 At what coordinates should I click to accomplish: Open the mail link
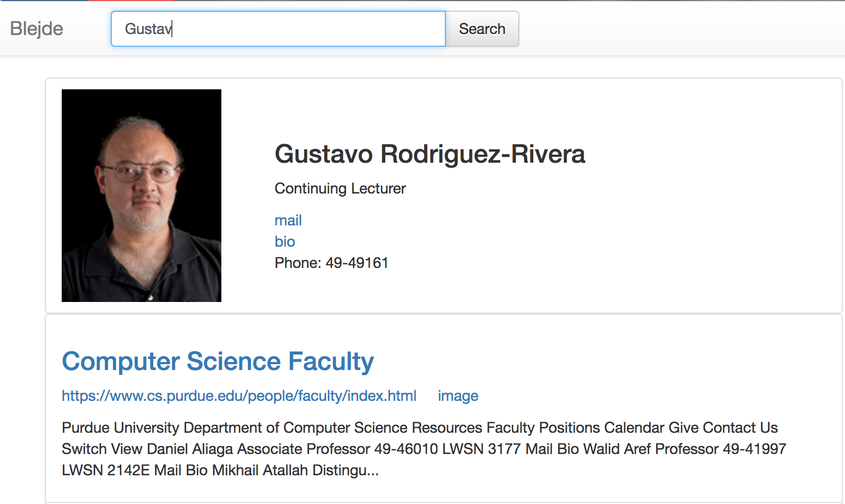point(288,221)
